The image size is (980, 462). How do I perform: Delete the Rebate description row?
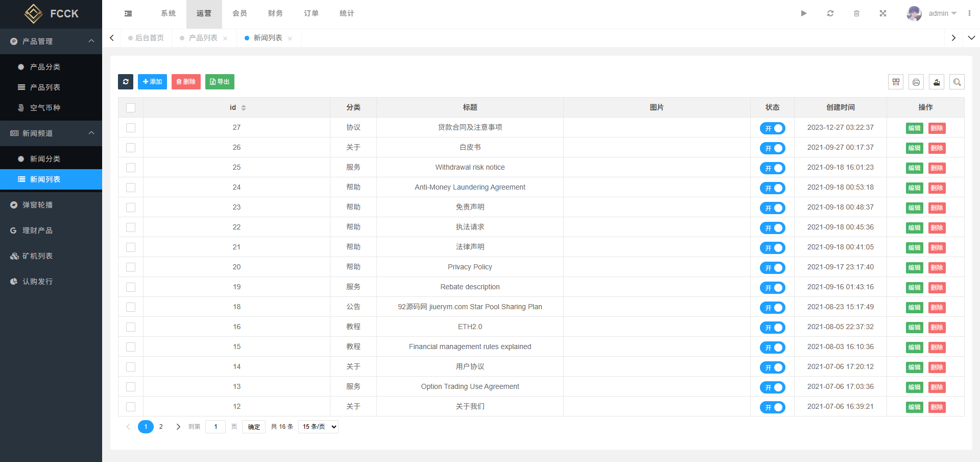[x=937, y=288]
